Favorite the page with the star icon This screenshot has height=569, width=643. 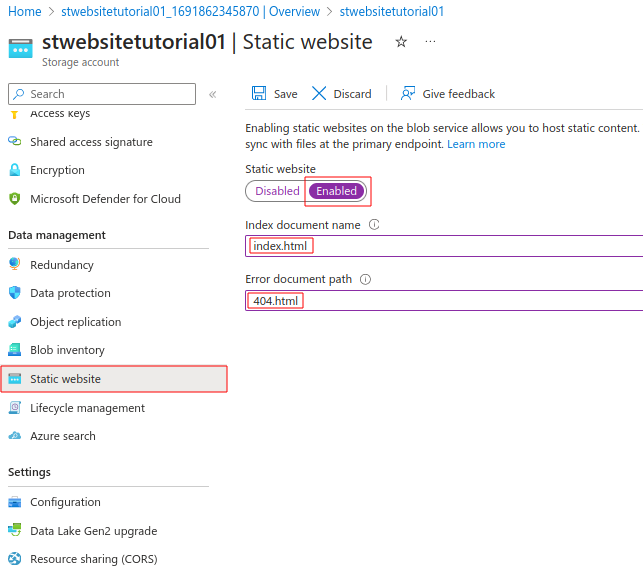(x=401, y=42)
